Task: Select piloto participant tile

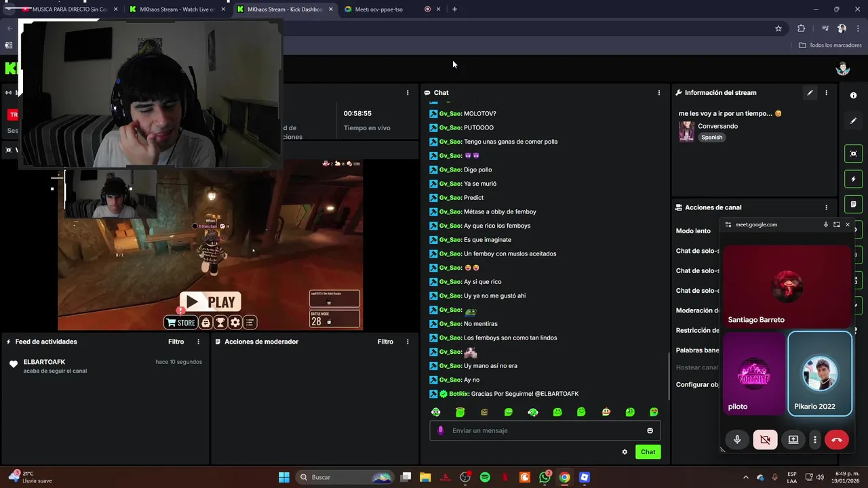Action: point(753,373)
